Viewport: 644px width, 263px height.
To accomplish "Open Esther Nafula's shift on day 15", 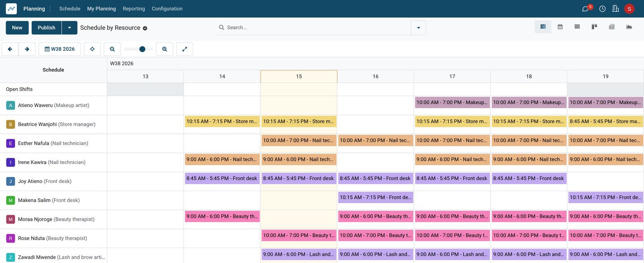I will click(x=299, y=140).
